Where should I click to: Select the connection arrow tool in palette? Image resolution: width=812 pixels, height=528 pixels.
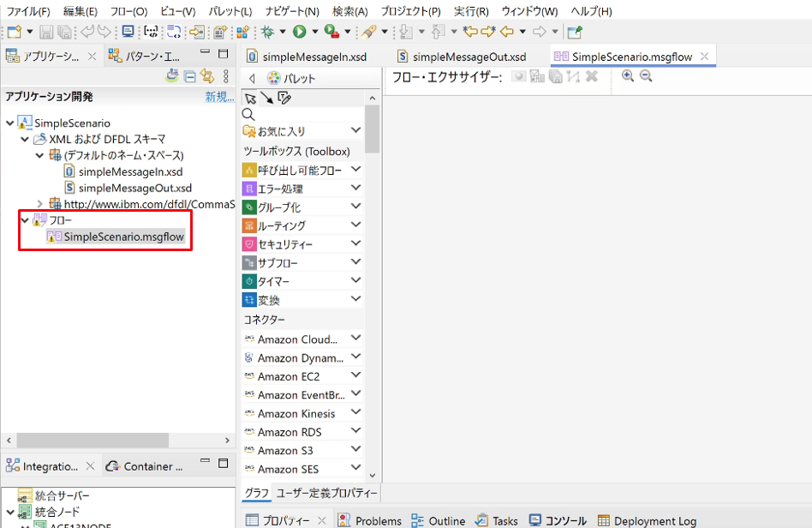(x=266, y=98)
